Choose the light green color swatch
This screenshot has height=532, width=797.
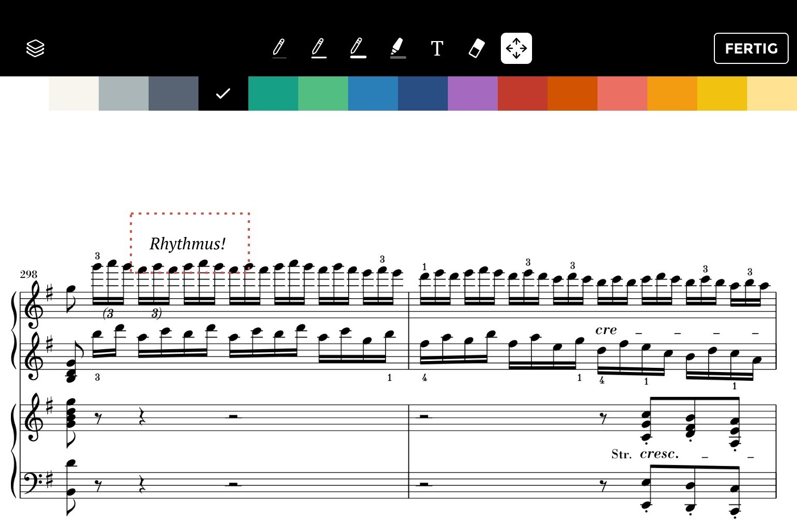coord(323,94)
